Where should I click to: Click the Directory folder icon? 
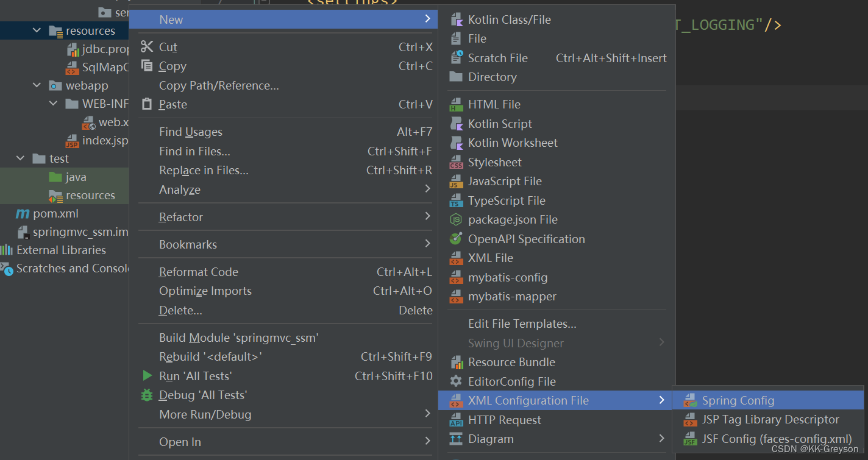457,77
